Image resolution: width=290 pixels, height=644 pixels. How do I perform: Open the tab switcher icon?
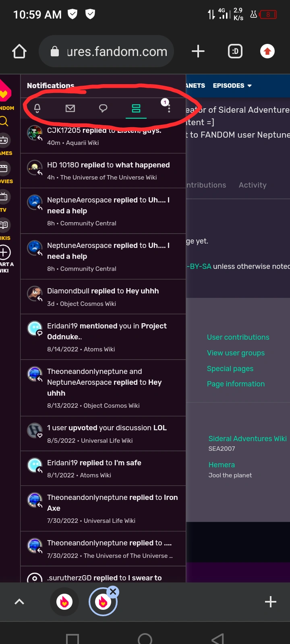235,52
